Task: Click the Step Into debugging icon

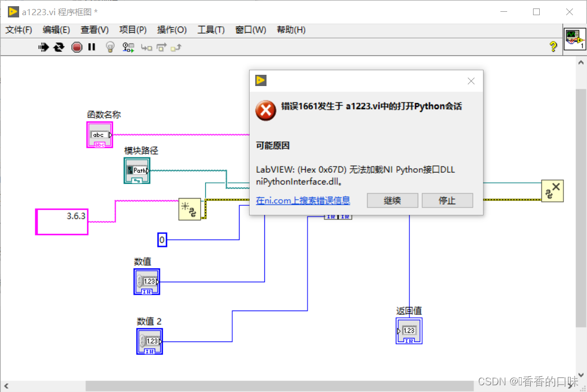Action: click(146, 47)
